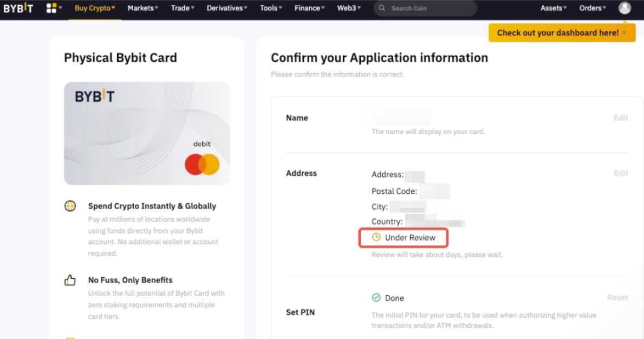The image size is (644, 339).
Task: Click Edit next to Name
Action: pos(621,118)
